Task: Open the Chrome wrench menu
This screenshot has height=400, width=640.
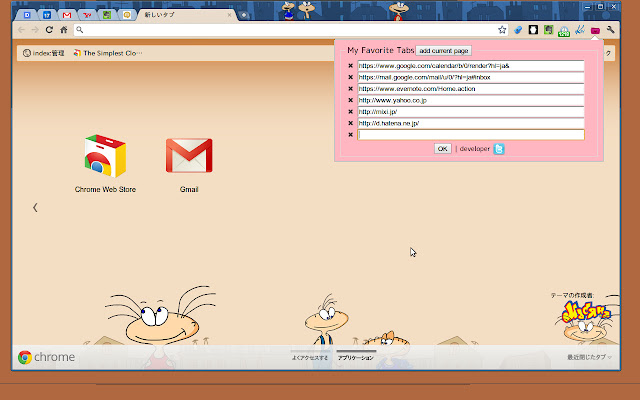Action: tap(611, 30)
